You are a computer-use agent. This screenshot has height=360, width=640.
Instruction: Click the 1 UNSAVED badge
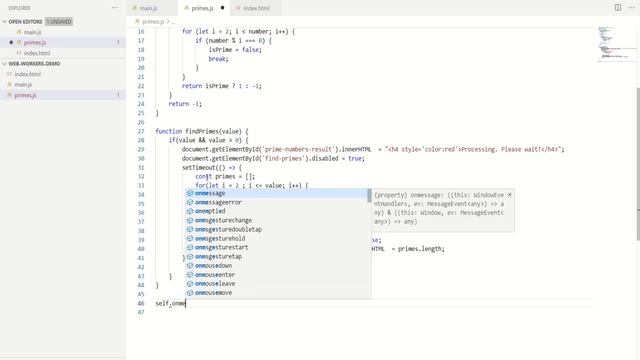pos(59,22)
